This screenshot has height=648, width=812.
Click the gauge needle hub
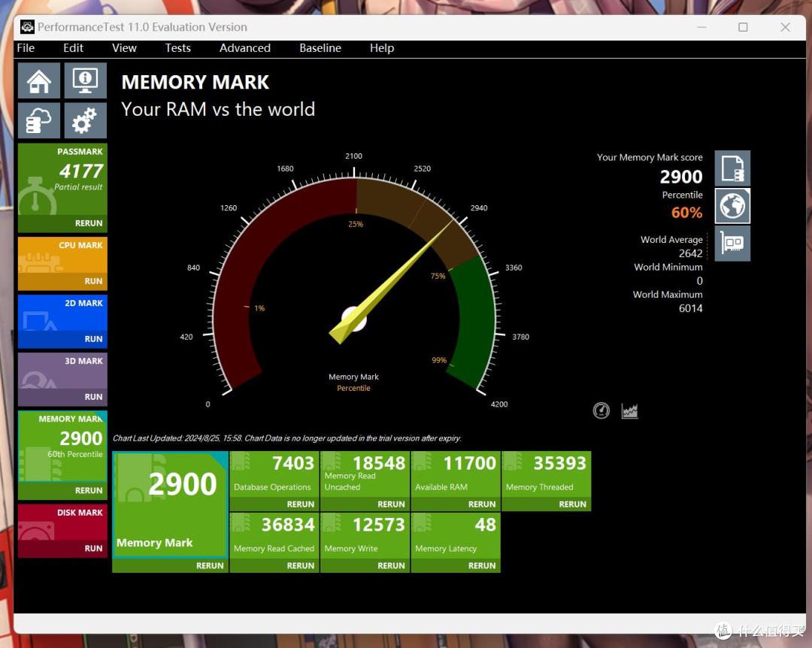point(354,319)
